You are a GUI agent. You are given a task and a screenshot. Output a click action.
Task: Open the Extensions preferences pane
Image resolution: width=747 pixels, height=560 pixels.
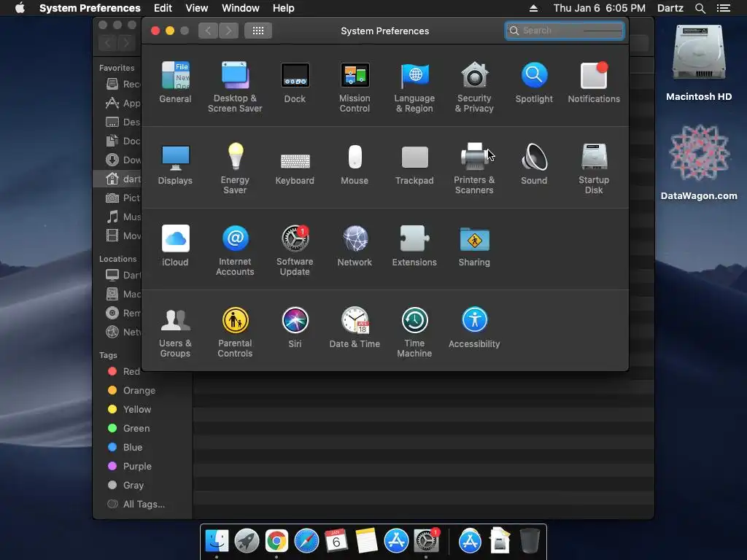click(x=414, y=246)
